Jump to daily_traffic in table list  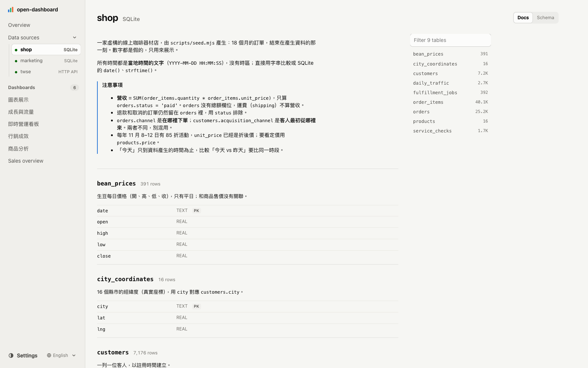click(x=450, y=83)
